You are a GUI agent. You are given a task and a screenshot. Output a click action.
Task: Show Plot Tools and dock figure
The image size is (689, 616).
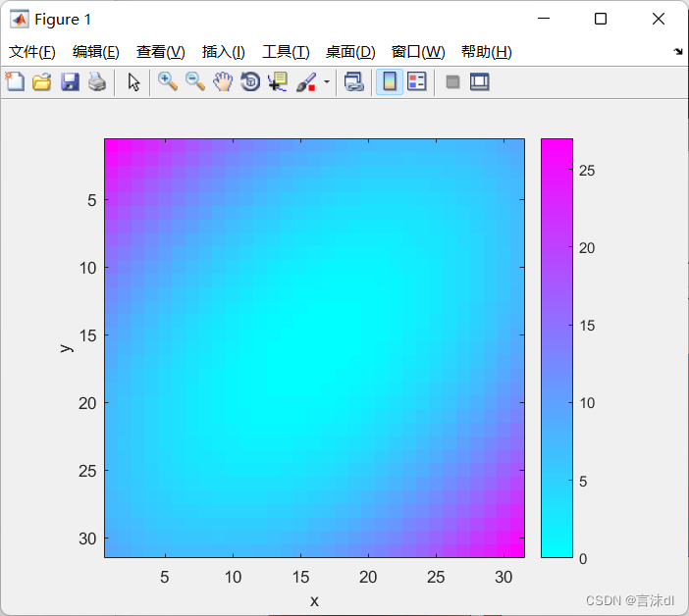(x=479, y=81)
